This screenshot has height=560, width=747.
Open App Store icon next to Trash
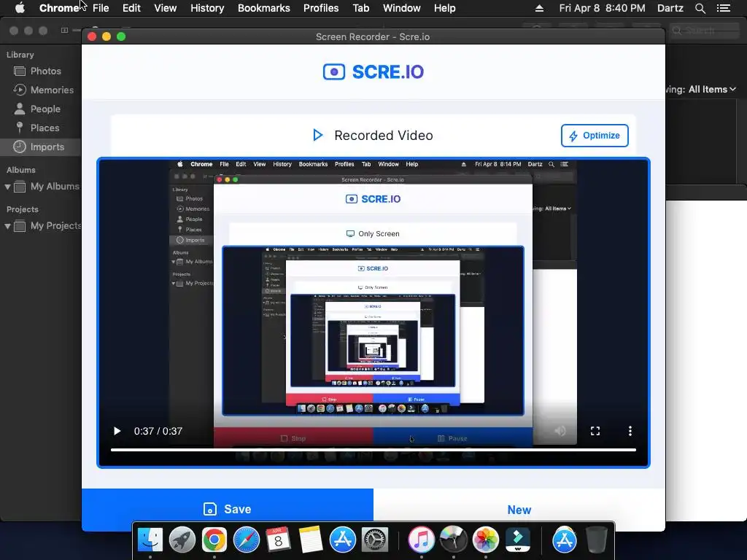[x=564, y=540]
